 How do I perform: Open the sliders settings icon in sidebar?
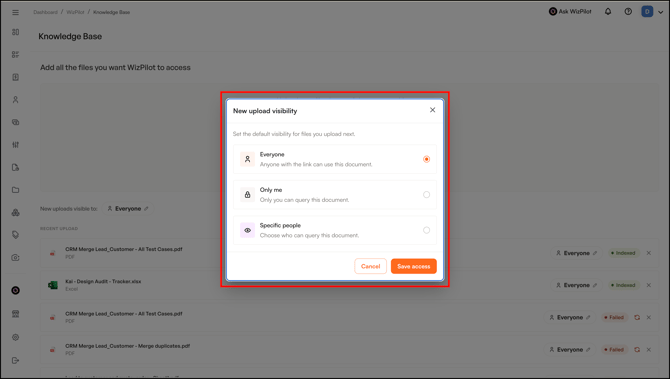pos(15,145)
